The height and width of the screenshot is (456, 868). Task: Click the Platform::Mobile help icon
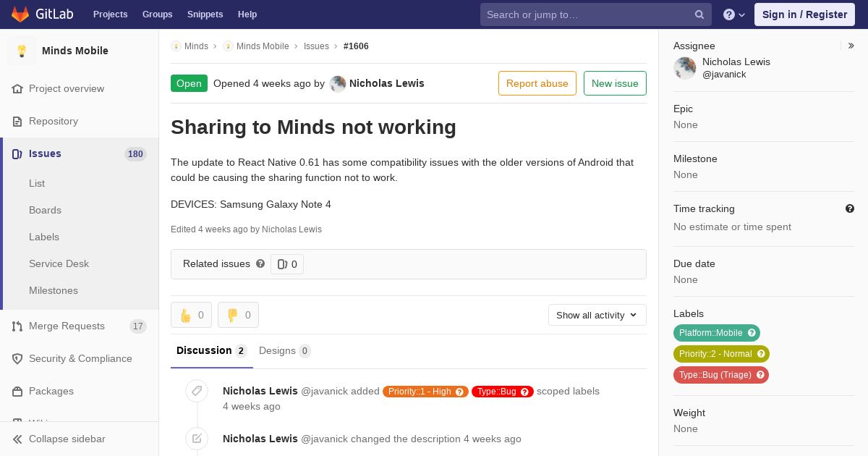pos(752,333)
